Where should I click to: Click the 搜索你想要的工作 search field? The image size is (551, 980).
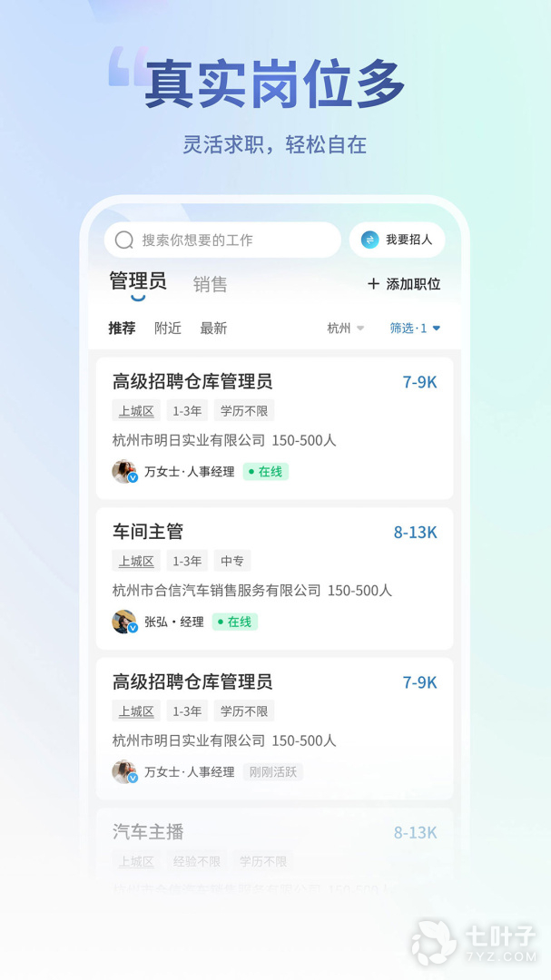point(222,240)
